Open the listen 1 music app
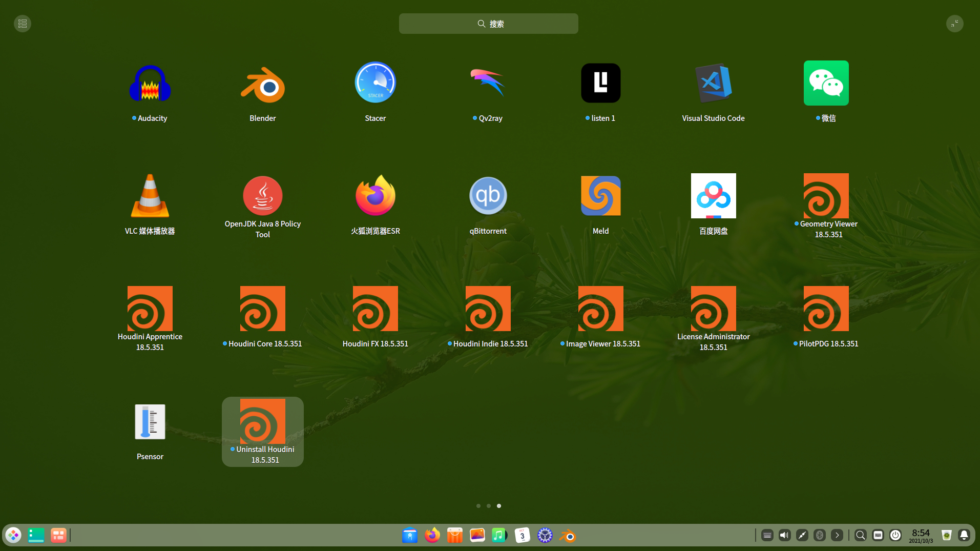Image resolution: width=980 pixels, height=551 pixels. click(600, 83)
